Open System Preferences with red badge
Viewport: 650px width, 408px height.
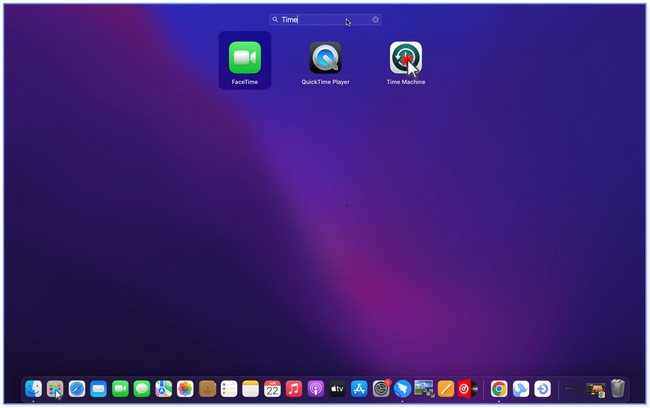click(x=381, y=389)
